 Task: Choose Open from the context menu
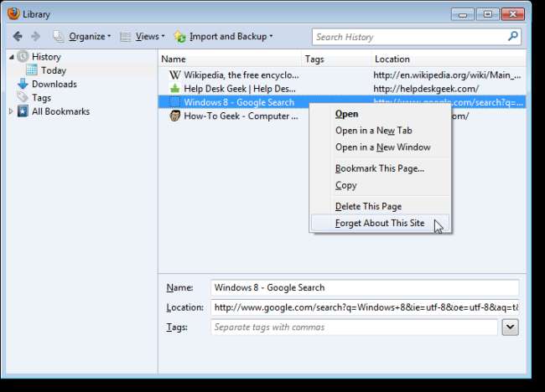pyautogui.click(x=381, y=114)
